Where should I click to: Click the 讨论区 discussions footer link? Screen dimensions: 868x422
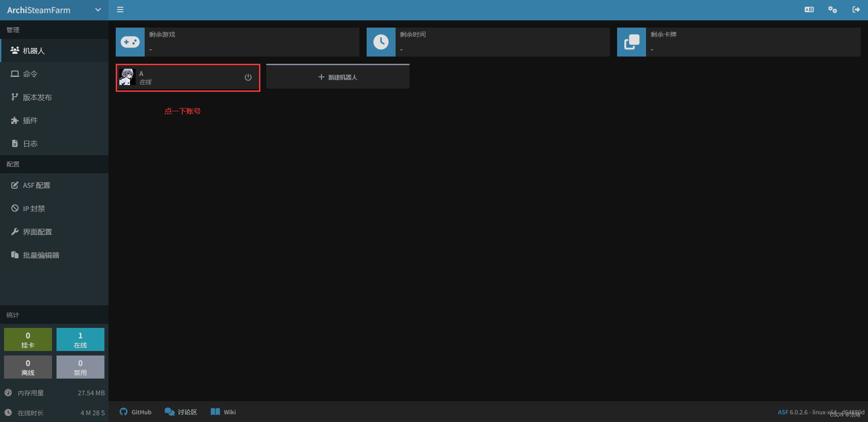pos(181,412)
